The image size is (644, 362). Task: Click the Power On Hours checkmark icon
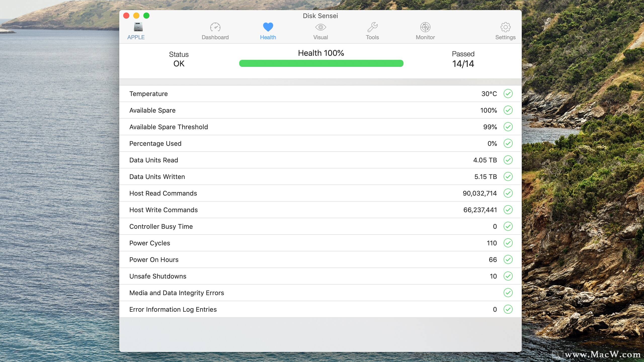coord(508,259)
